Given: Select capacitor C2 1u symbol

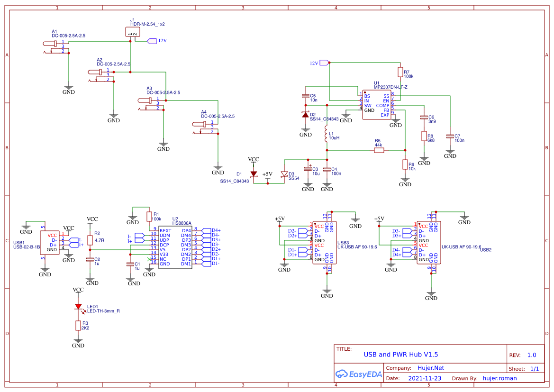Looking at the screenshot, I should (90, 259).
